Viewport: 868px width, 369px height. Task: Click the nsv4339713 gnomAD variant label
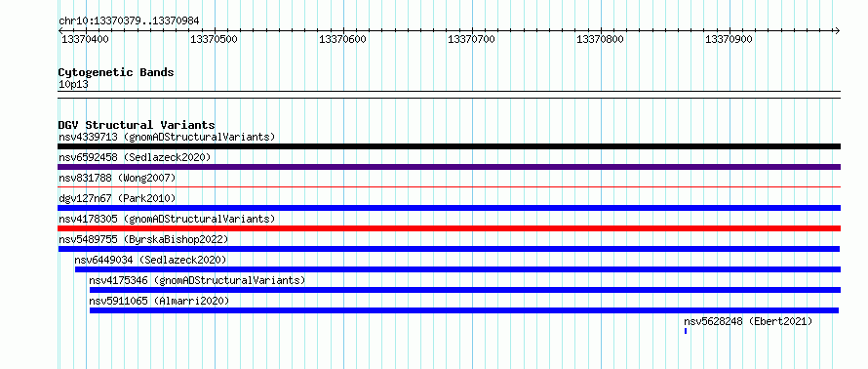167,137
